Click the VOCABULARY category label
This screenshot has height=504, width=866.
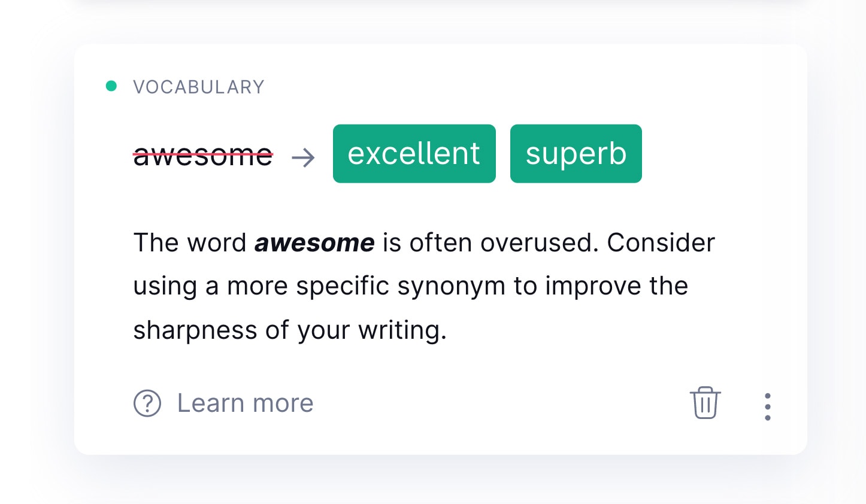(198, 87)
